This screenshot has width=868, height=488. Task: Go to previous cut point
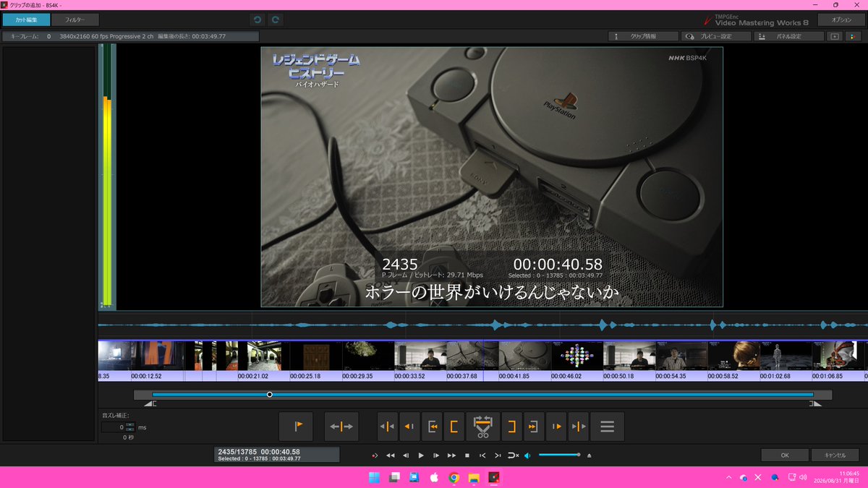pyautogui.click(x=482, y=455)
